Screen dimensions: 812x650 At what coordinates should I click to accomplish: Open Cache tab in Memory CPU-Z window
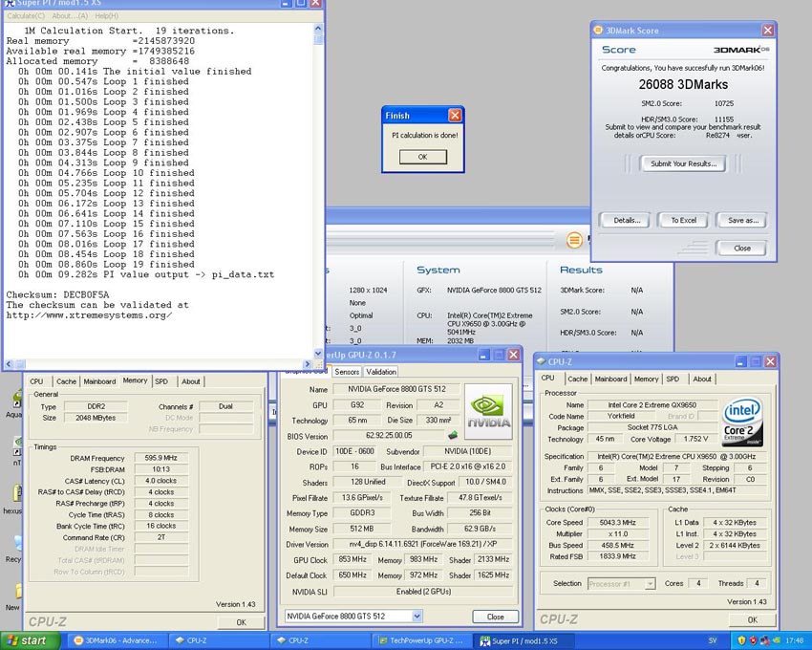[x=66, y=381]
